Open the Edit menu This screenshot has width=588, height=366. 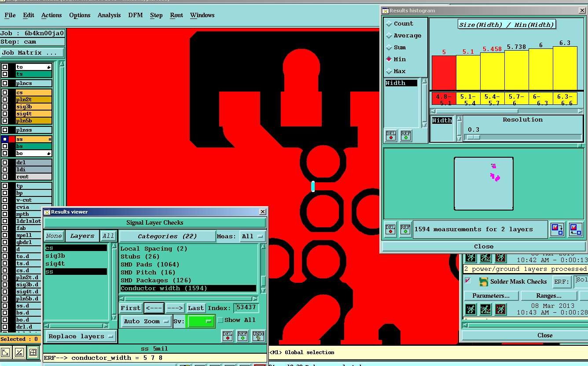click(x=29, y=15)
